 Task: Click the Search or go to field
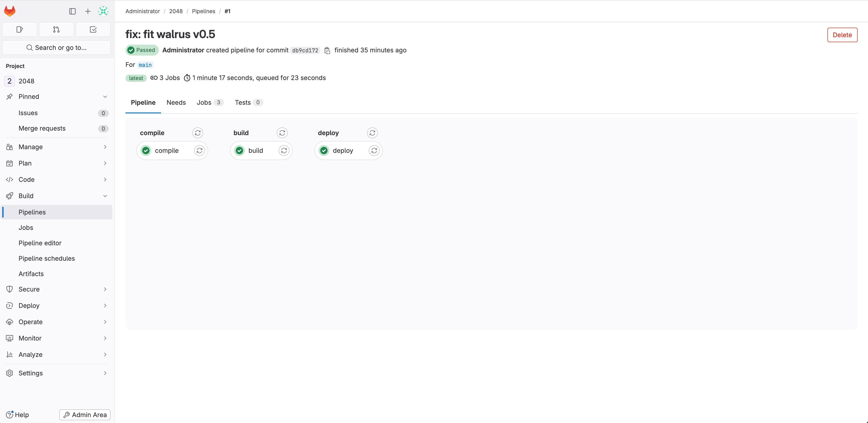click(56, 48)
